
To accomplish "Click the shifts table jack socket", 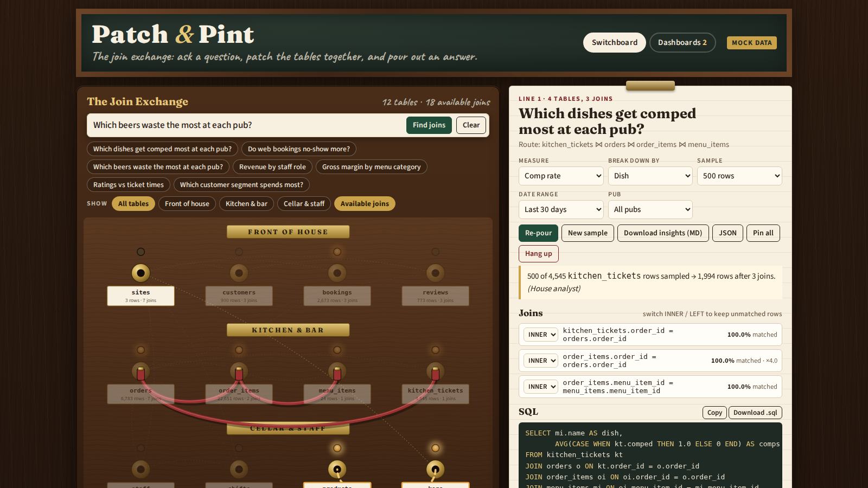I will 239,469.
